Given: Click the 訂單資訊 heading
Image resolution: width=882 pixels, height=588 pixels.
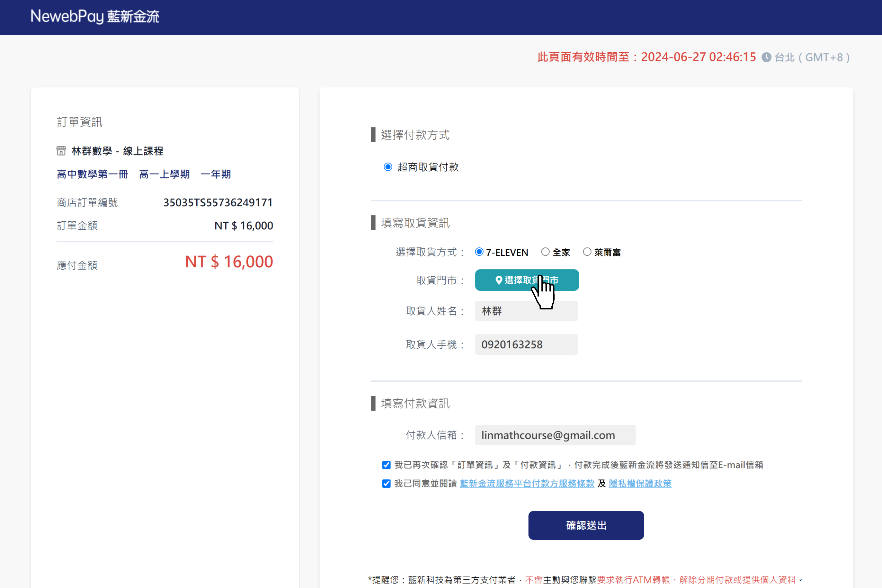Looking at the screenshot, I should tap(79, 122).
